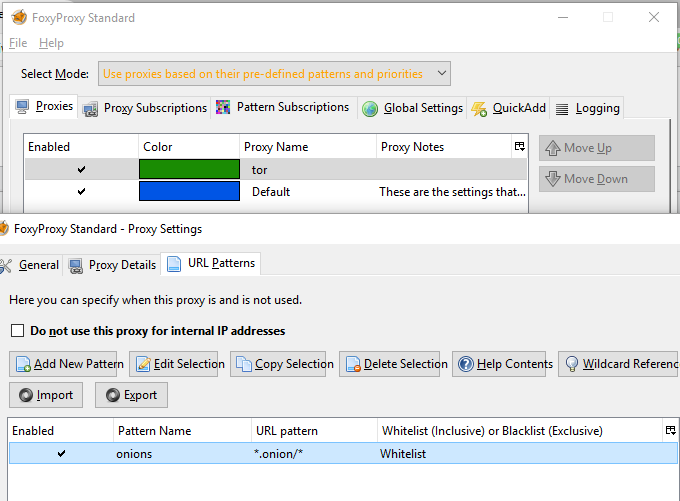Click the blue color swatch for Default
The width and height of the screenshot is (680, 501).
pos(189,191)
